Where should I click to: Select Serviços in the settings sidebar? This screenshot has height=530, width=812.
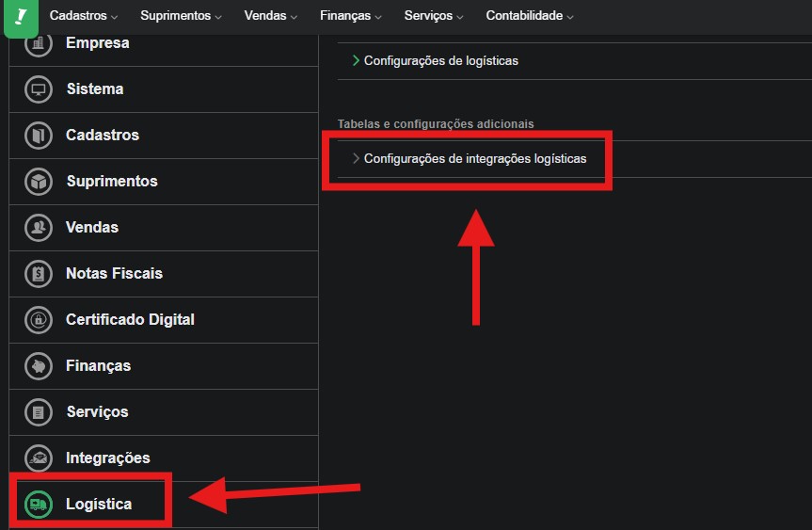click(97, 412)
